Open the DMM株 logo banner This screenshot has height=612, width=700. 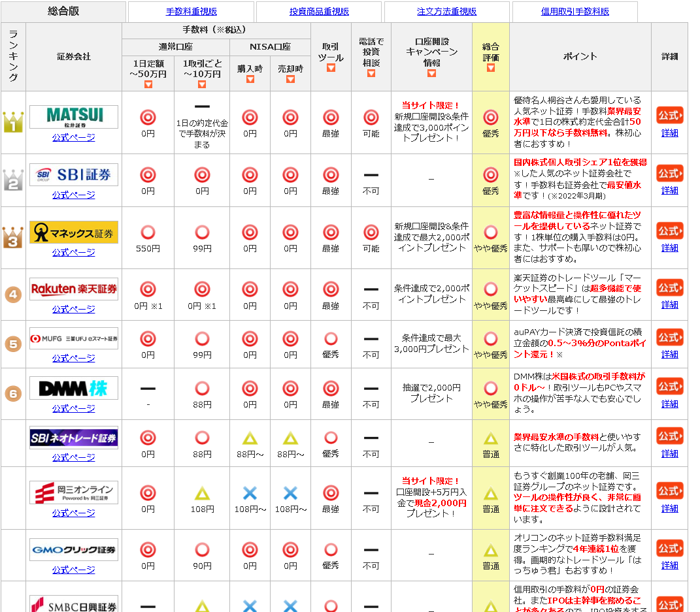[x=74, y=388]
